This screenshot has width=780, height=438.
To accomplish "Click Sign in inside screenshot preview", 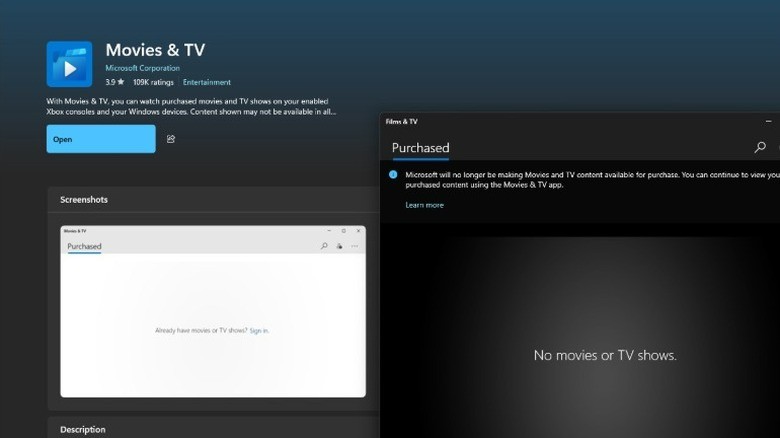I will click(259, 330).
